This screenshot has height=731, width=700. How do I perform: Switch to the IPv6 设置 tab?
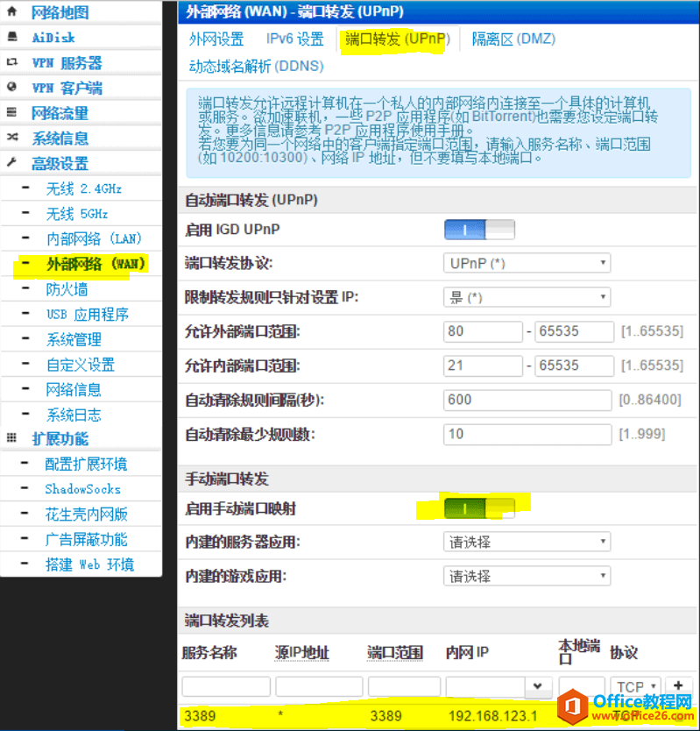(295, 39)
